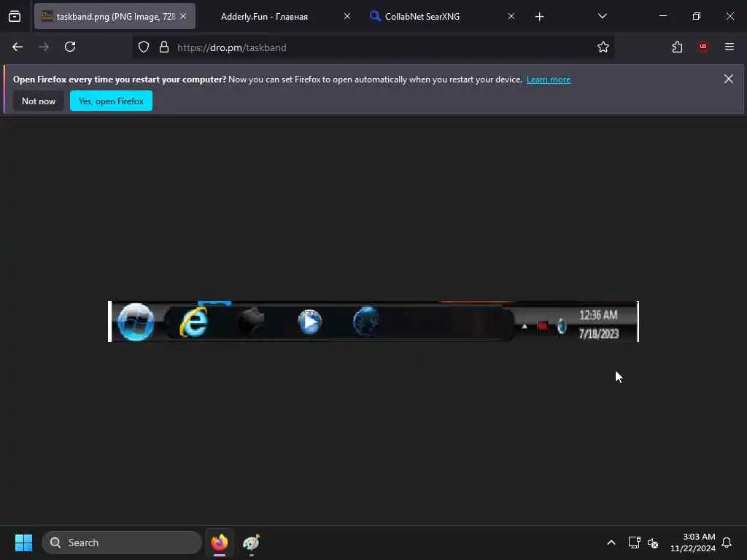Screen dimensions: 747x560
Task: Show site security padlock info
Action: (164, 47)
